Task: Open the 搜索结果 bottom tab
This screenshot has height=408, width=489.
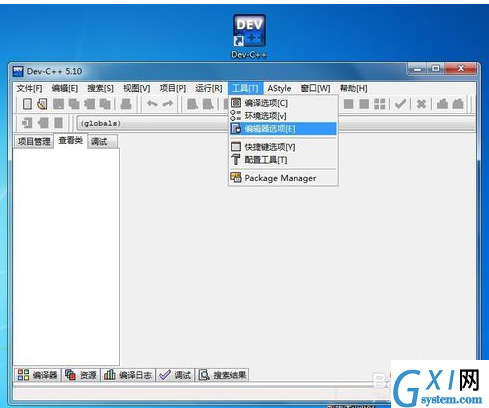Action: click(223, 375)
